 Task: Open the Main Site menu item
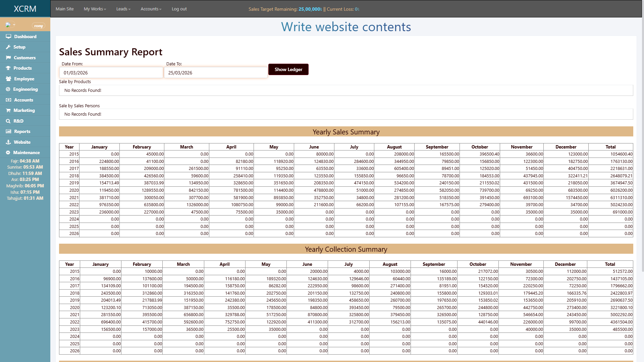click(64, 9)
